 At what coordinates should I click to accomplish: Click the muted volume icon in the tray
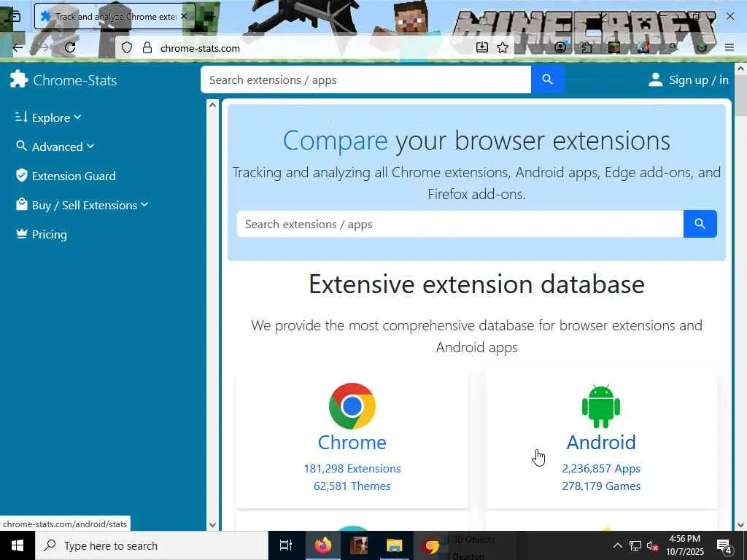[653, 545]
